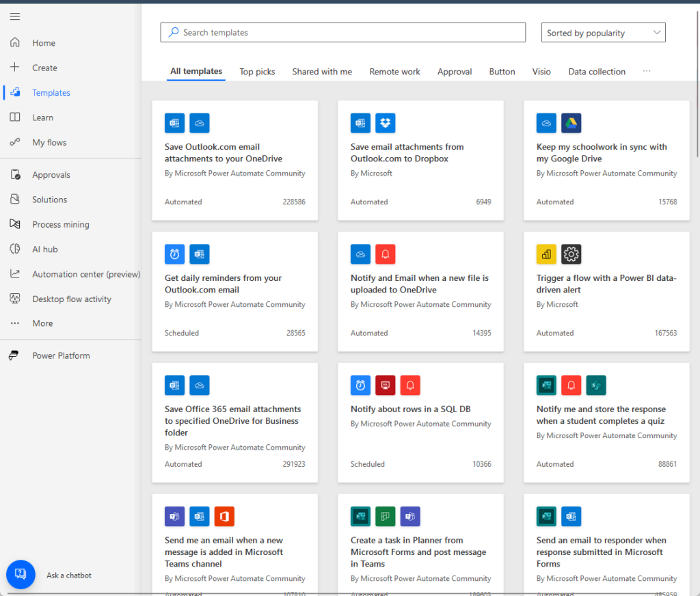Select the Templates sidebar icon
This screenshot has height=596, width=700.
tap(15, 92)
